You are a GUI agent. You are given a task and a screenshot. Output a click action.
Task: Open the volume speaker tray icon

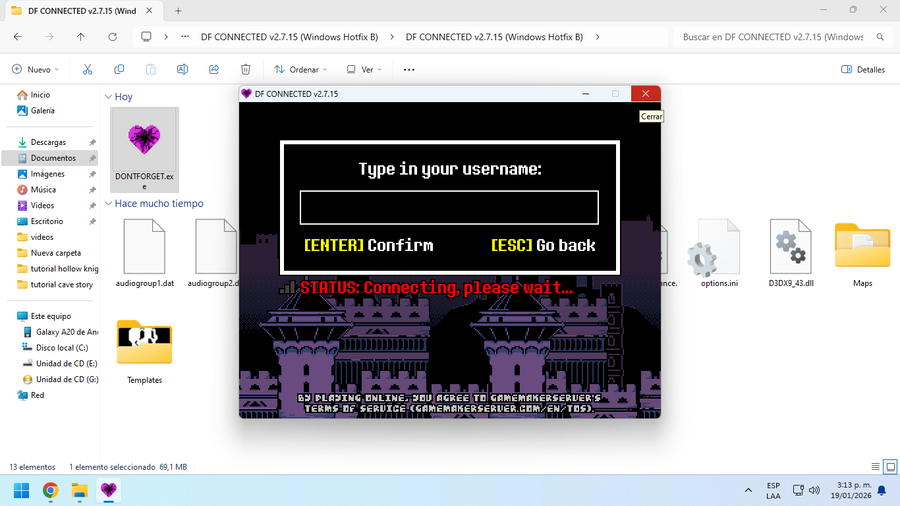point(814,490)
